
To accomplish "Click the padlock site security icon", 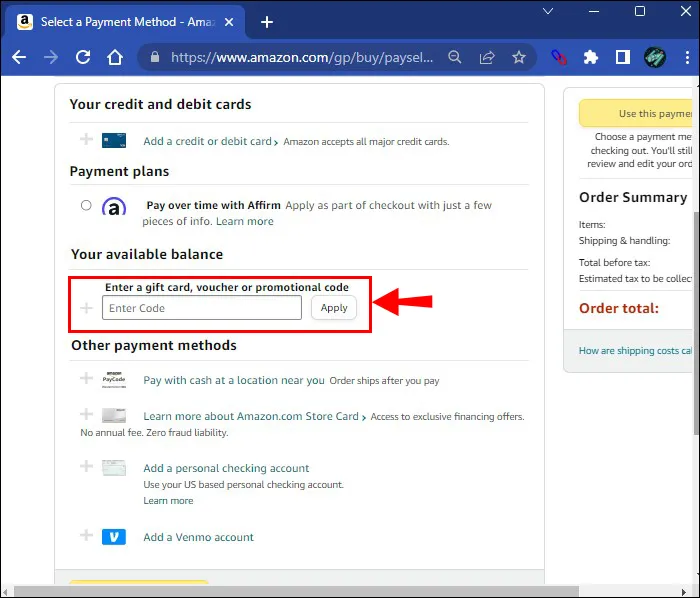I will (x=154, y=57).
